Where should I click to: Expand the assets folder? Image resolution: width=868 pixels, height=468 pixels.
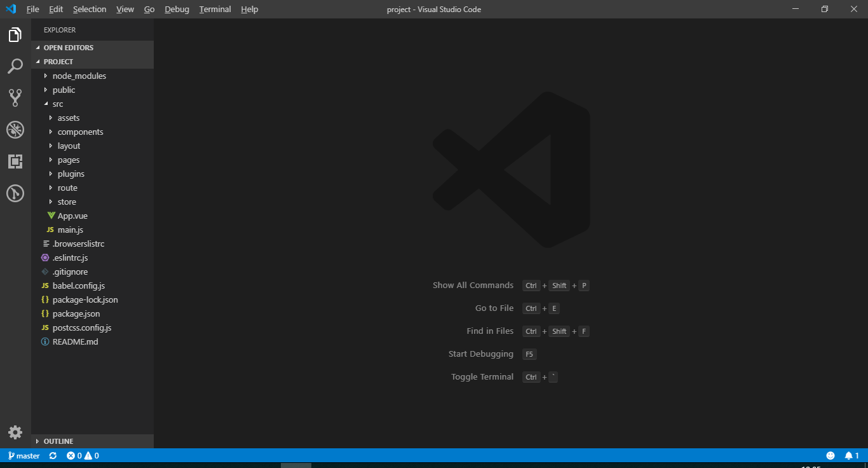(x=92, y=118)
